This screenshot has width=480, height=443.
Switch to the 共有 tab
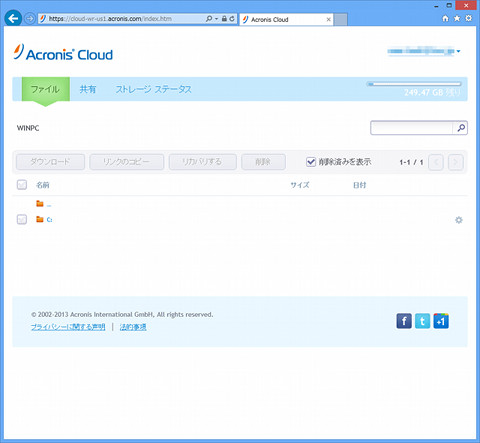tap(88, 89)
